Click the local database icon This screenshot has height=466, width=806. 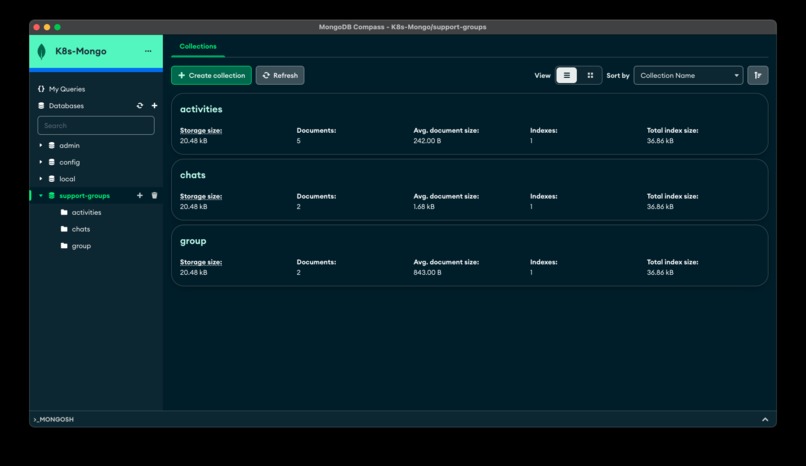[51, 179]
